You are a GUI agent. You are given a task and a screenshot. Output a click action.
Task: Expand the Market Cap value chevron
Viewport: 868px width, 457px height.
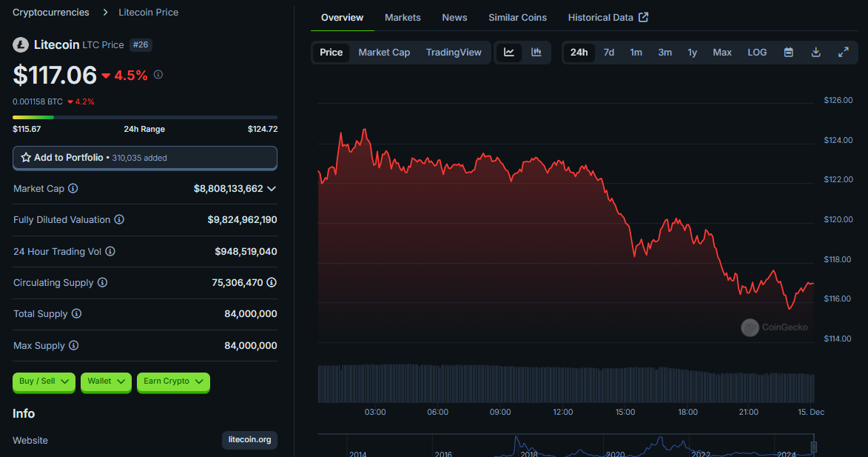pos(272,189)
